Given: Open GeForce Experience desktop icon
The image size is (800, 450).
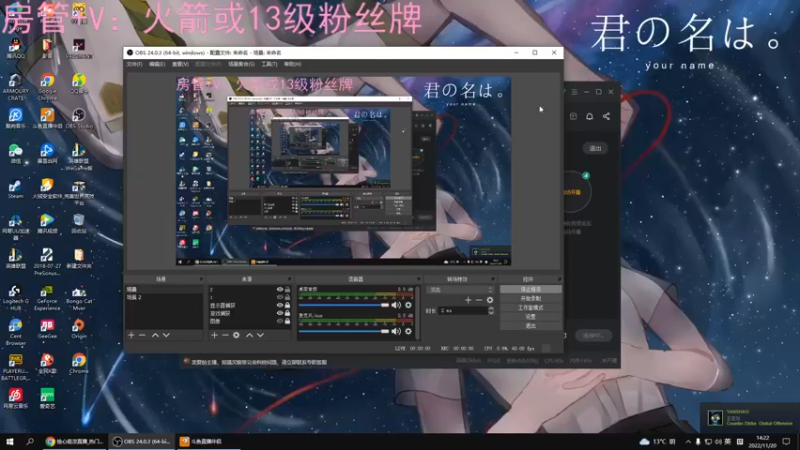Looking at the screenshot, I should pyautogui.click(x=47, y=297).
